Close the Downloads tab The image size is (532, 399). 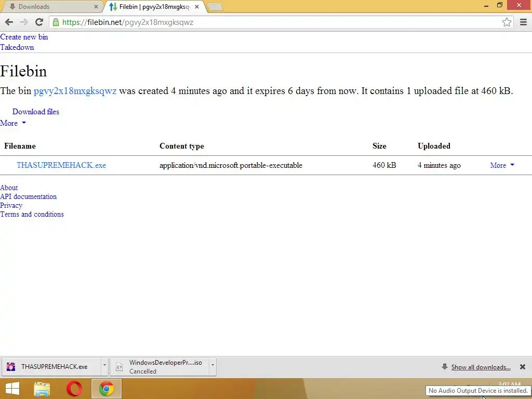pos(96,7)
